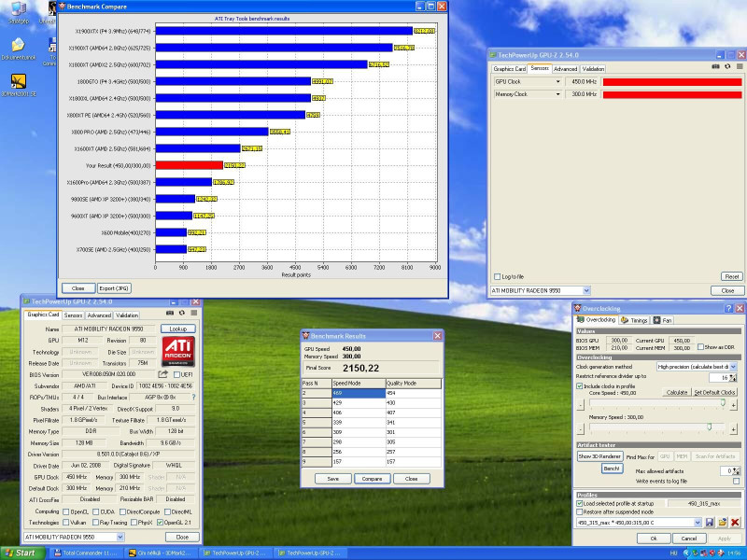Switch to Timings tab in Overclocking
Image resolution: width=747 pixels, height=560 pixels.
tap(634, 320)
